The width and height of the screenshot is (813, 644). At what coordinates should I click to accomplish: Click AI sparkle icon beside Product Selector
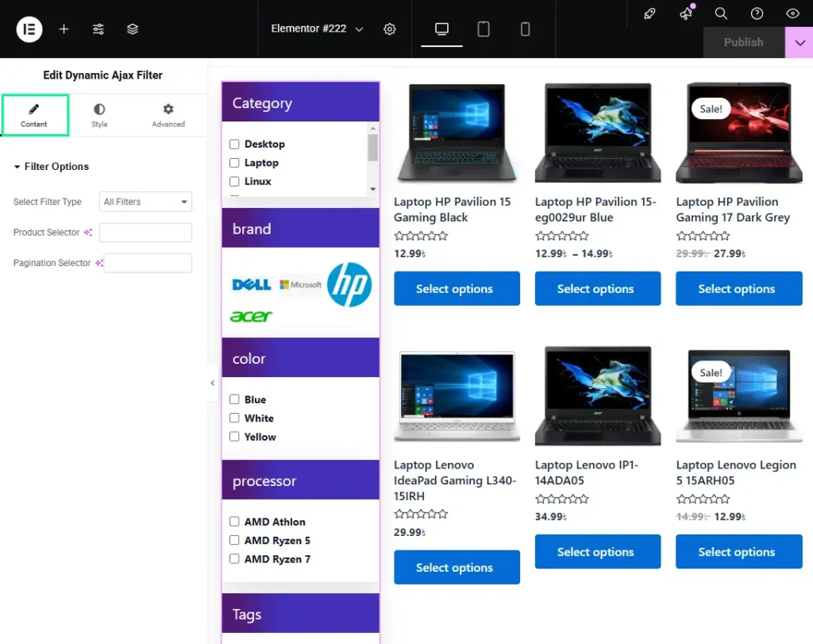[x=88, y=233]
